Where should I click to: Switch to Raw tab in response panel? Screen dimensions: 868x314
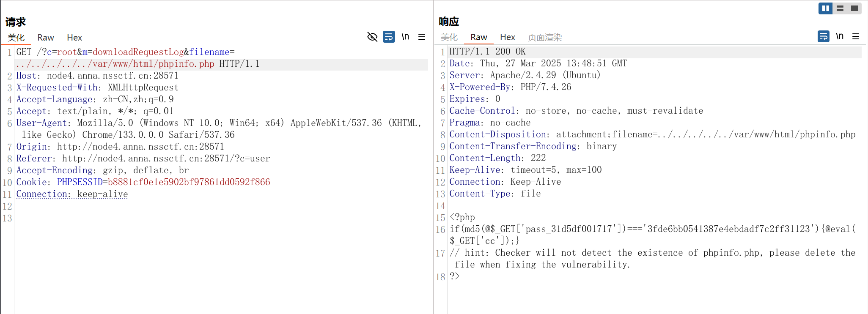[479, 37]
